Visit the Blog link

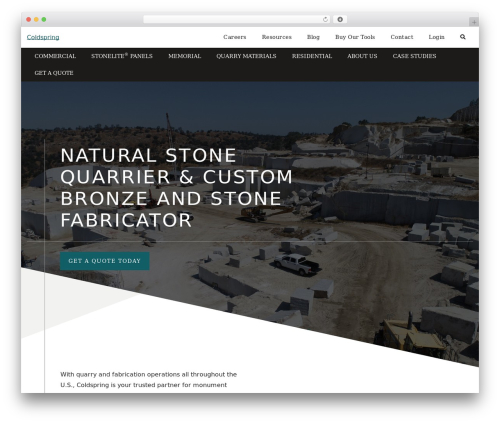(313, 37)
